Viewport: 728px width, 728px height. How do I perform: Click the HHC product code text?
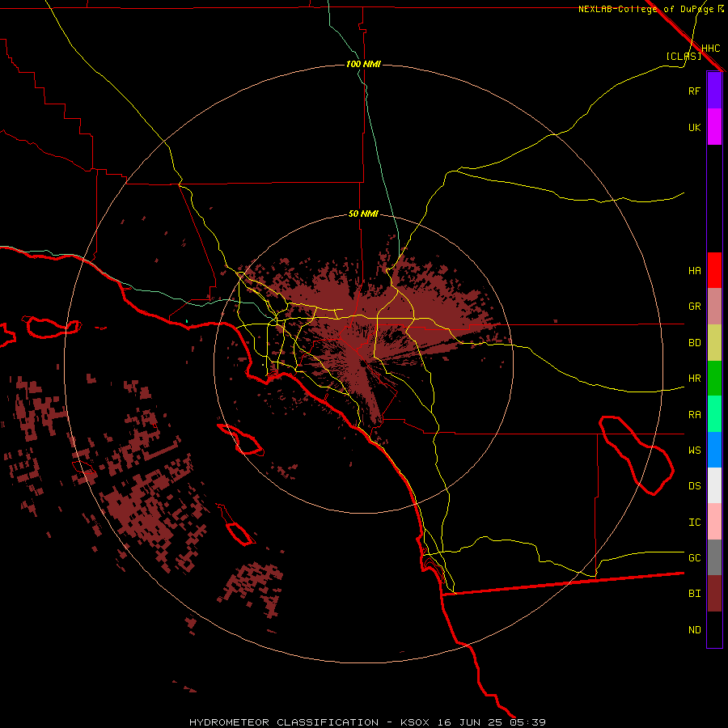point(711,49)
